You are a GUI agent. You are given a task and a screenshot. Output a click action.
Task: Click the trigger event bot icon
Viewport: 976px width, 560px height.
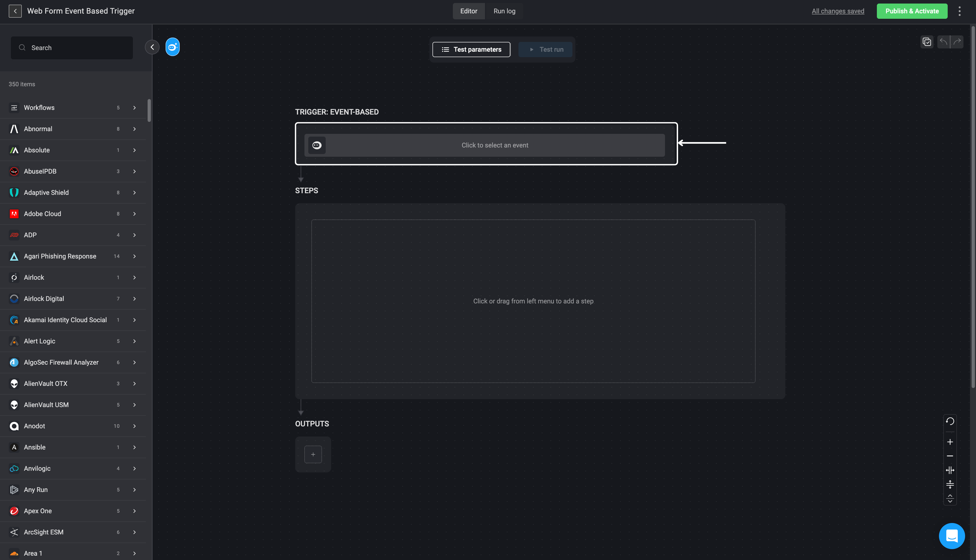pyautogui.click(x=317, y=145)
